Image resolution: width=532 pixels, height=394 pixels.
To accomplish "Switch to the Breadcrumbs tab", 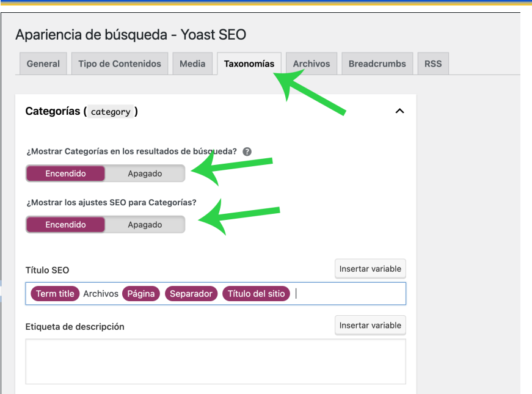I will click(377, 64).
